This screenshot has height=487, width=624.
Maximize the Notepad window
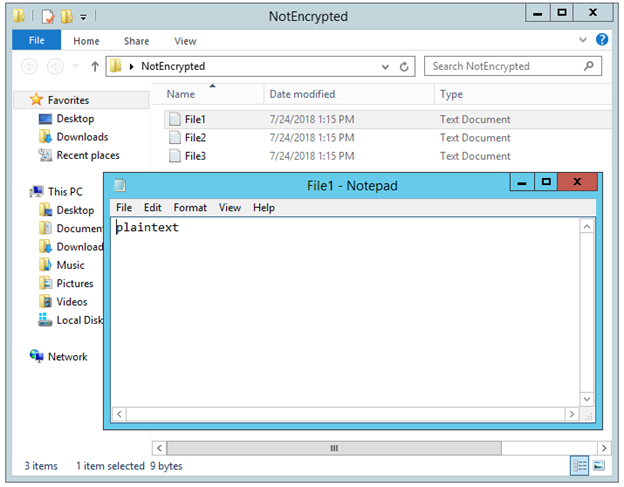[x=546, y=182]
